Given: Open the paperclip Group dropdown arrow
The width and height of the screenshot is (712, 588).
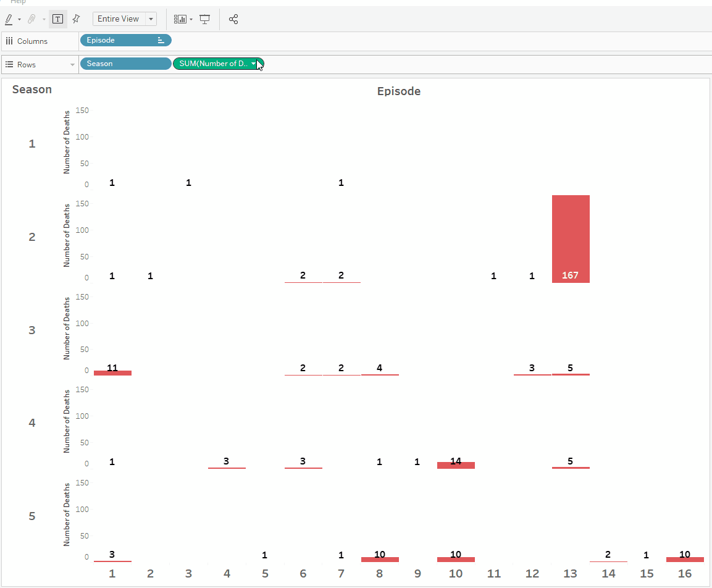Looking at the screenshot, I should coord(44,20).
